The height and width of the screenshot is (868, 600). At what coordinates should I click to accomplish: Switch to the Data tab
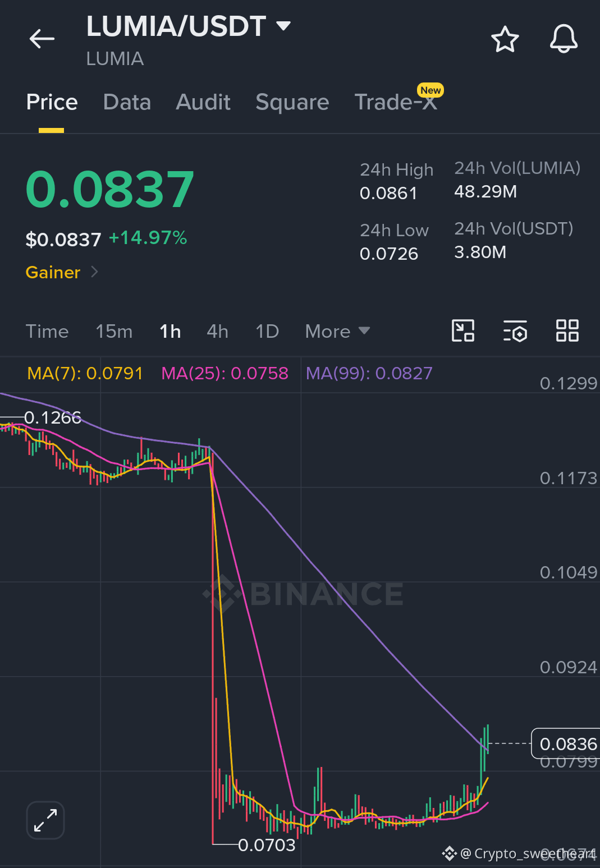click(x=127, y=103)
